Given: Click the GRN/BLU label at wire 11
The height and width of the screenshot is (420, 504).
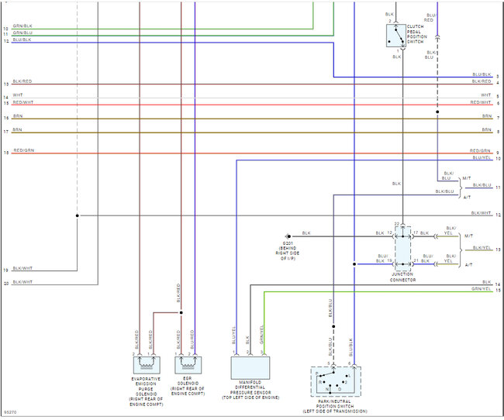Looking at the screenshot, I should pos(22,33).
